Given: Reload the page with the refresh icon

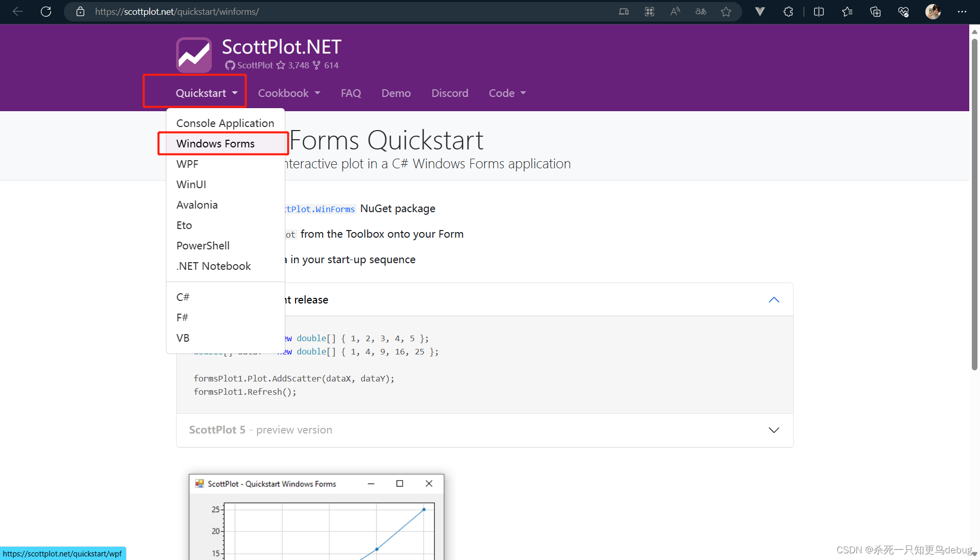Looking at the screenshot, I should 46,11.
